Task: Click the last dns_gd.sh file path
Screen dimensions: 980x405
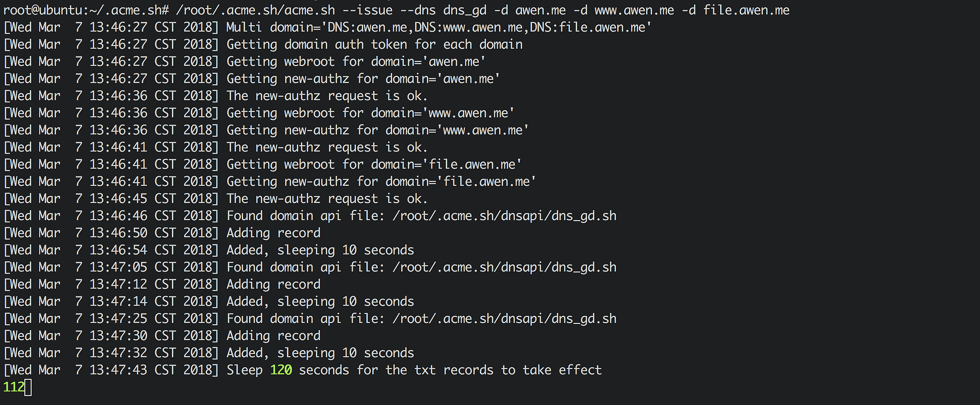Action: (504, 319)
